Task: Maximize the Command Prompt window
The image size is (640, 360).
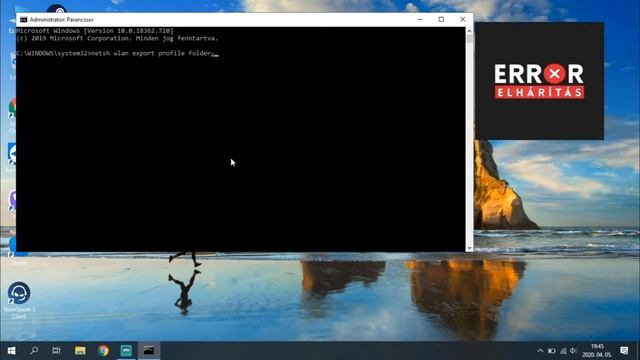Action: pos(441,20)
